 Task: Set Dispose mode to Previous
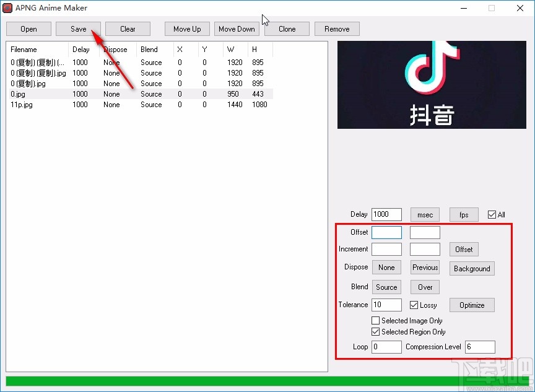tap(425, 267)
